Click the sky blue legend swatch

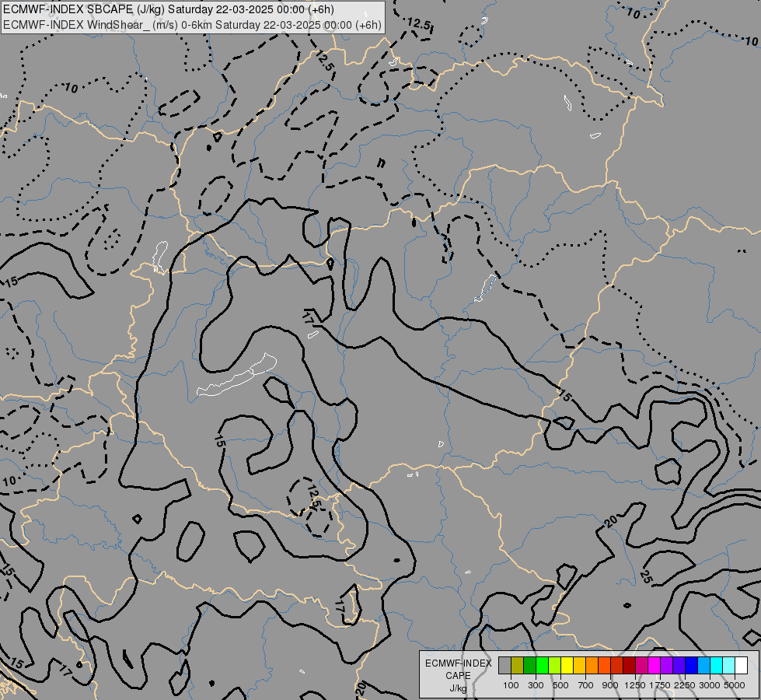(x=703, y=665)
